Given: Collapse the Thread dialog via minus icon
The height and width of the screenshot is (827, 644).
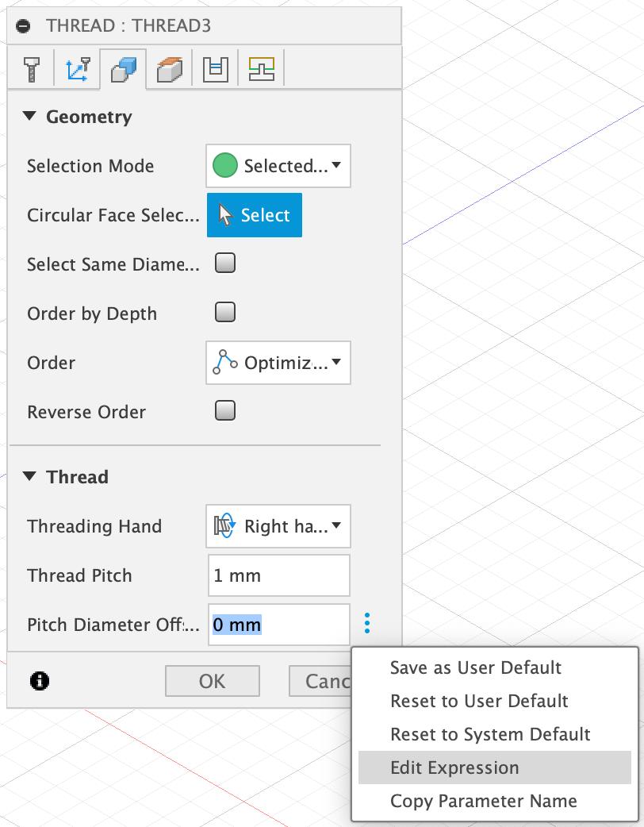Looking at the screenshot, I should pyautogui.click(x=23, y=26).
